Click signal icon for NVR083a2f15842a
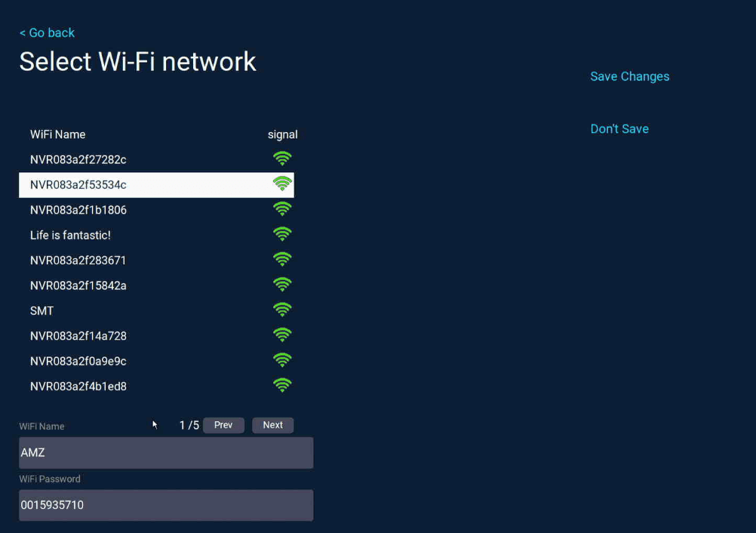Screen dimensions: 756x533 pos(282,285)
